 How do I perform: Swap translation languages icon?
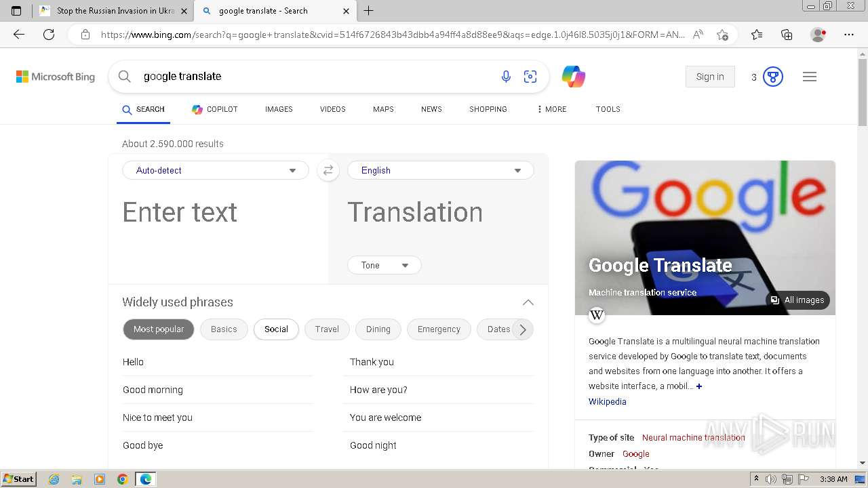pos(328,170)
